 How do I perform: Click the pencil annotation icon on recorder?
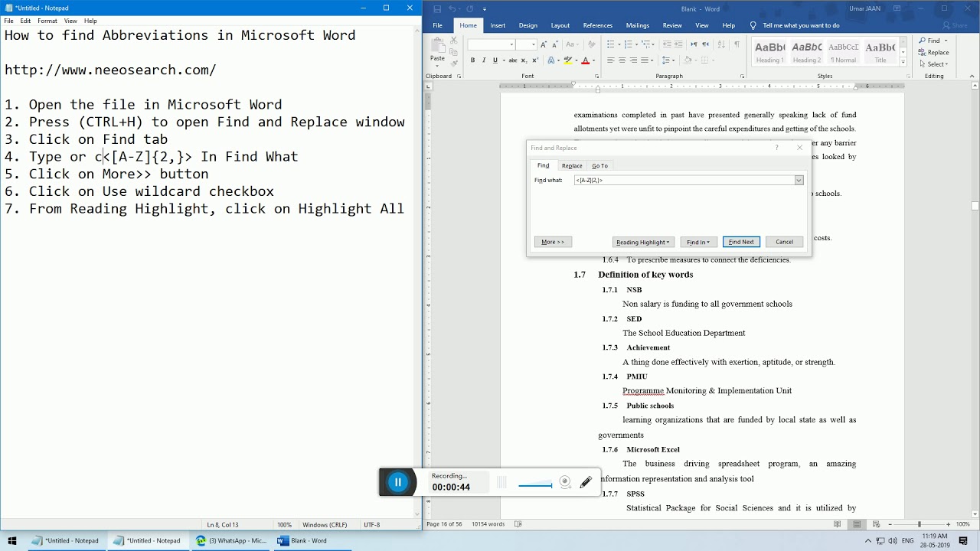tap(586, 482)
